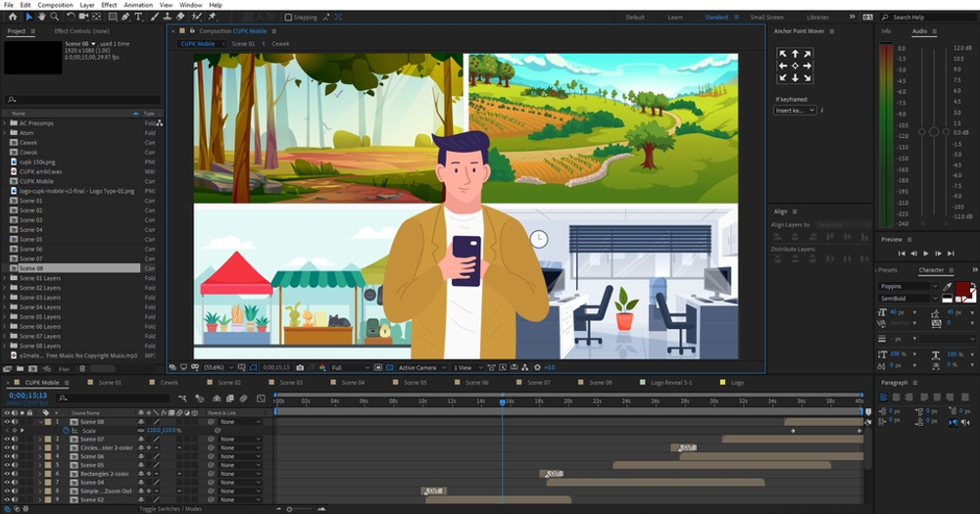Choose the Eraser tool

tap(179, 17)
